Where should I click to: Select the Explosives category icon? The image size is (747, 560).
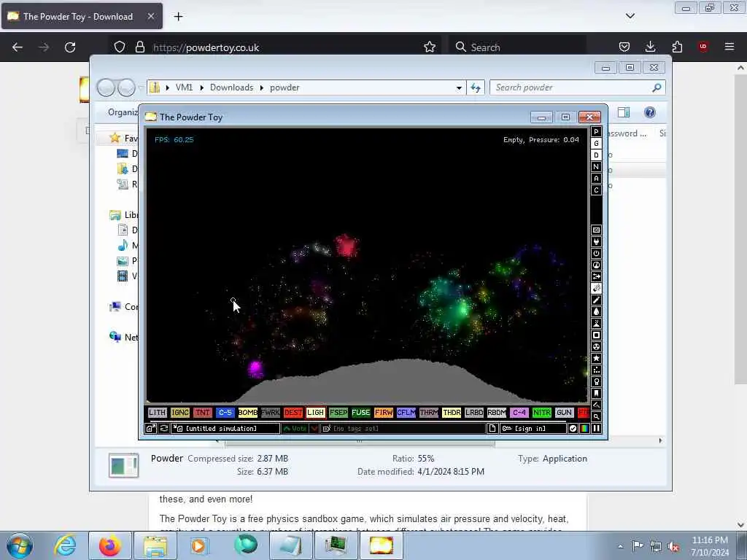point(596,289)
